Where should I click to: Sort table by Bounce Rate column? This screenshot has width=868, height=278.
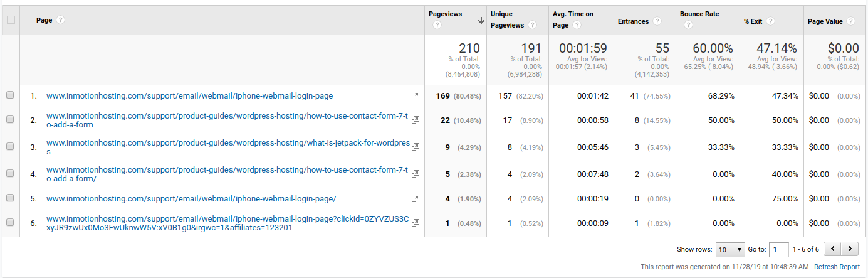[699, 14]
